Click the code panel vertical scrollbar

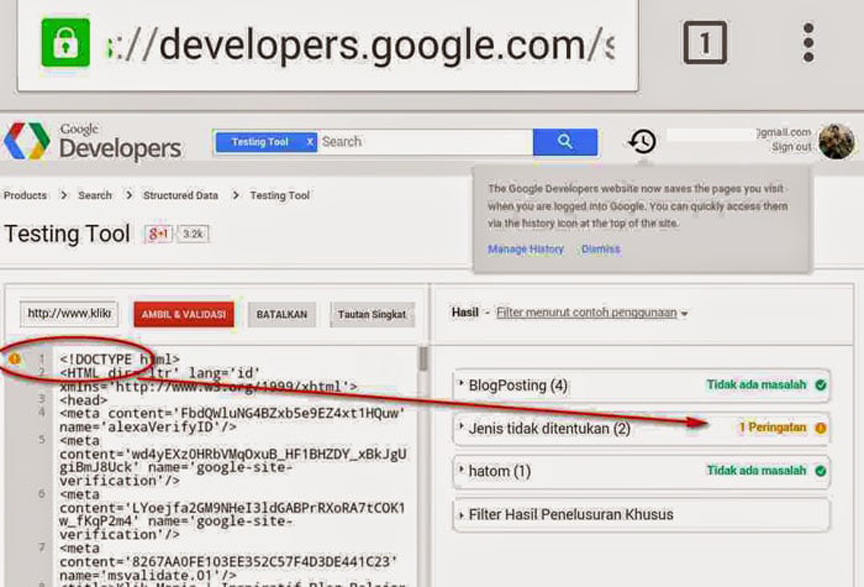pyautogui.click(x=423, y=359)
